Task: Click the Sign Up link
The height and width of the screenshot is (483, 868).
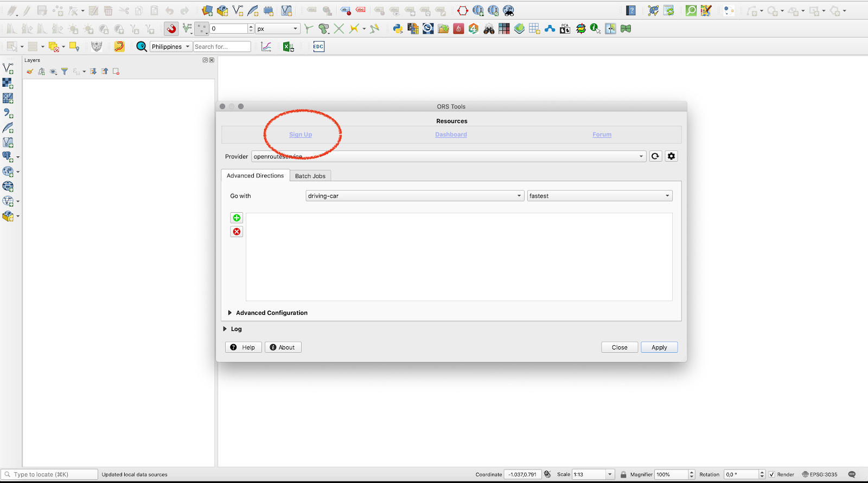Action: click(301, 135)
